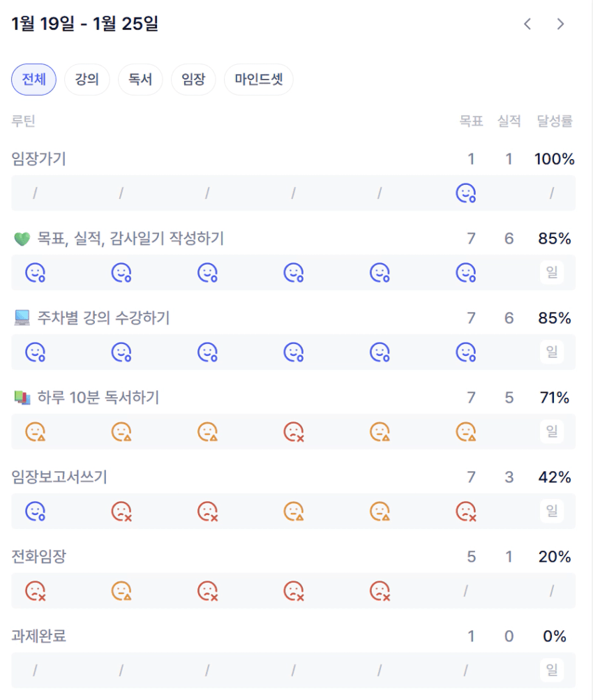The width and height of the screenshot is (593, 700).
Task: Click the blue smiley in 임장가기 row
Action: tap(465, 193)
